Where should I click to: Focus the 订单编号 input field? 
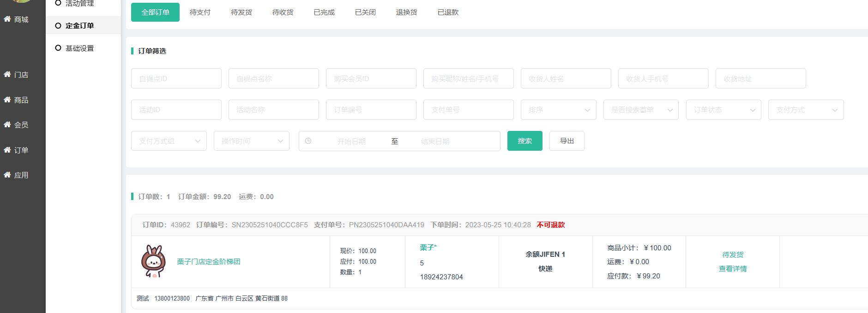(x=371, y=110)
